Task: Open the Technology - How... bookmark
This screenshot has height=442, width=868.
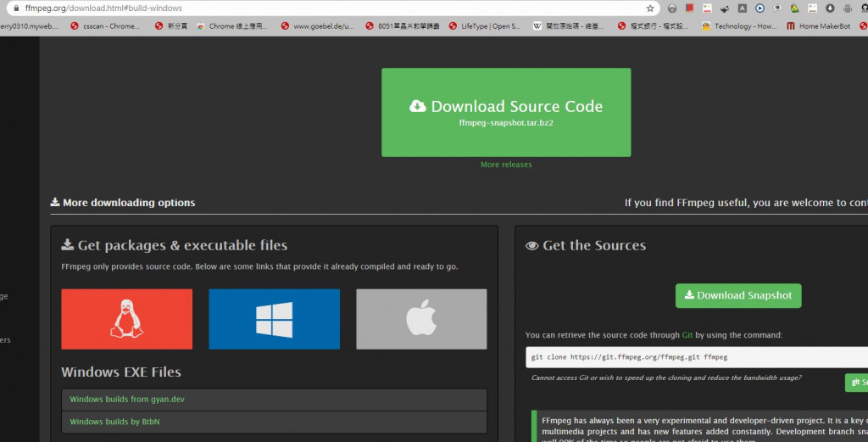Action: (x=739, y=26)
